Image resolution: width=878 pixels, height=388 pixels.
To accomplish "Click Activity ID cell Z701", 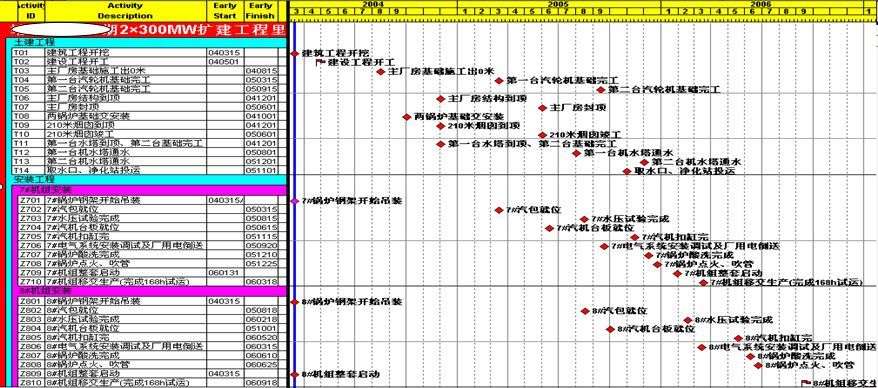I will tap(31, 200).
